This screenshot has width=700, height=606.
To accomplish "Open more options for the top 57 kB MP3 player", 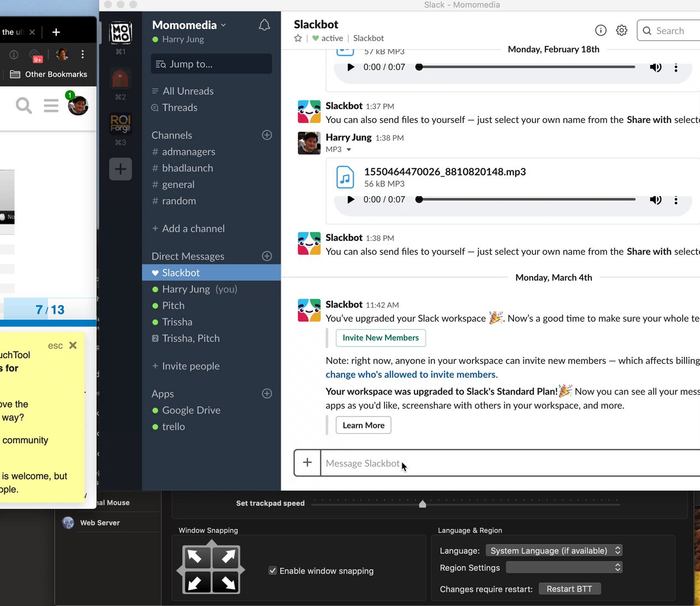I will 676,67.
